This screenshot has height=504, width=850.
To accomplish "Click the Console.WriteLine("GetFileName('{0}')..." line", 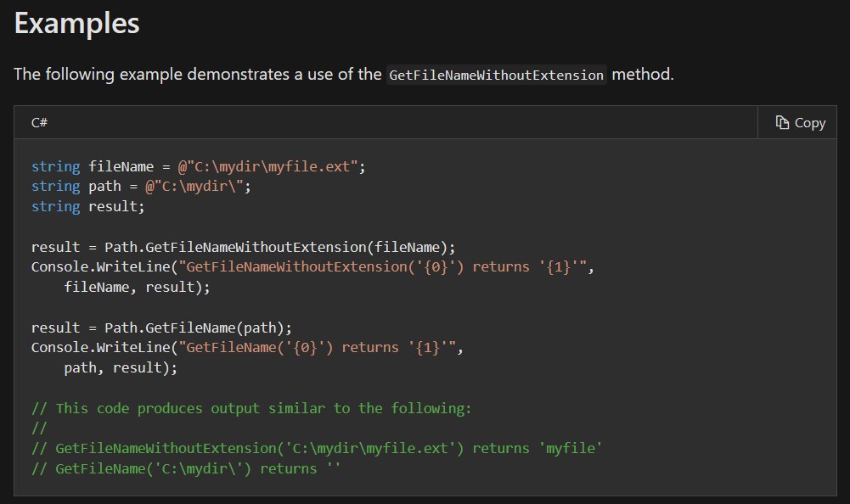I will click(247, 347).
